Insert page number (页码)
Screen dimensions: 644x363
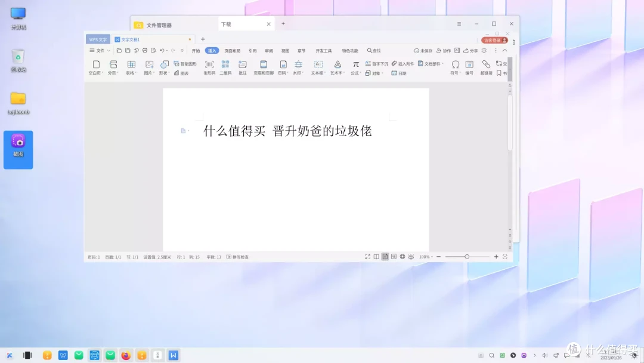283,67
